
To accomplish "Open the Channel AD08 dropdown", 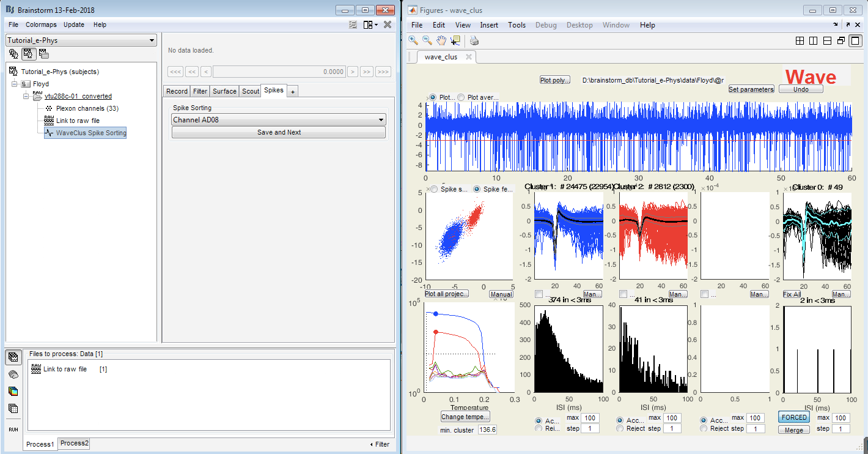I will click(279, 120).
